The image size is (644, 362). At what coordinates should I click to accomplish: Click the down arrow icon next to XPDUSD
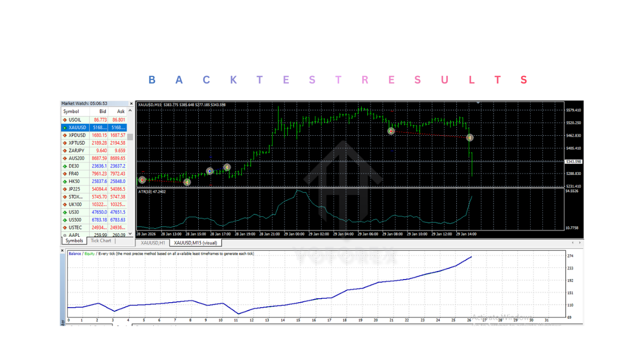[x=65, y=135]
